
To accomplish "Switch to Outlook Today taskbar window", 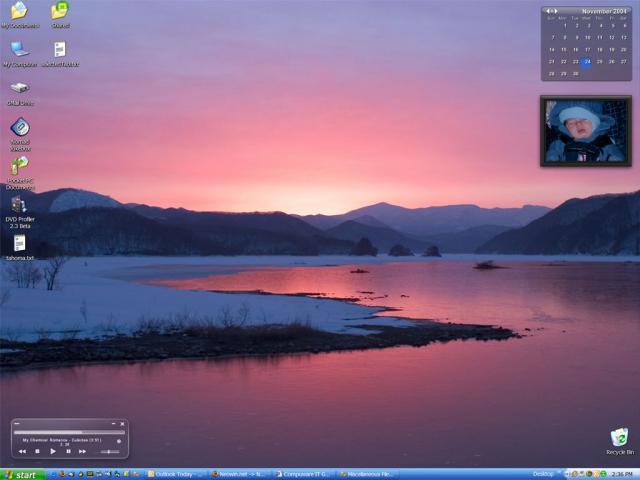I will click(x=174, y=475).
